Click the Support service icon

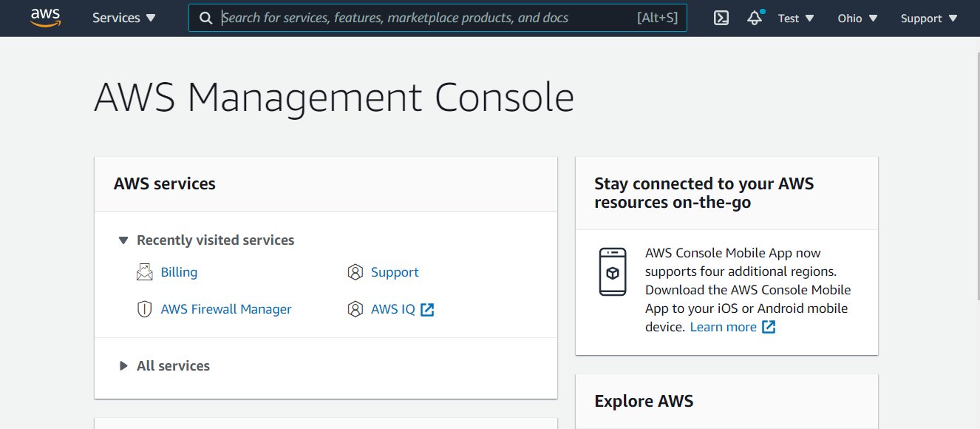pyautogui.click(x=355, y=272)
